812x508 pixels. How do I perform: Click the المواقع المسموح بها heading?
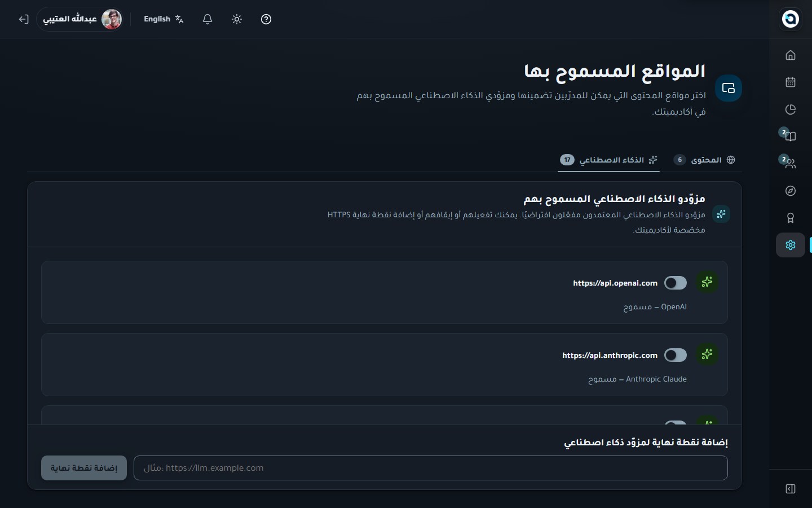click(x=615, y=71)
